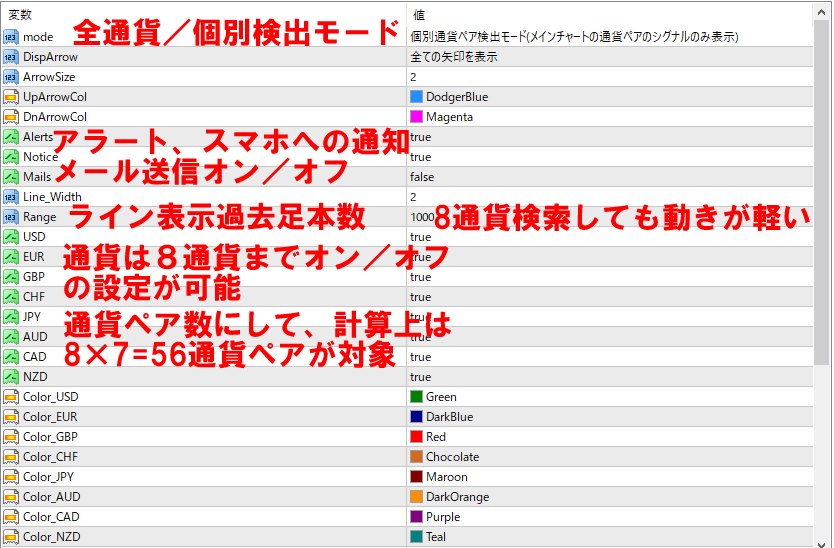Open the mode value selection list
The width and height of the screenshot is (834, 548).
pyautogui.click(x=610, y=37)
